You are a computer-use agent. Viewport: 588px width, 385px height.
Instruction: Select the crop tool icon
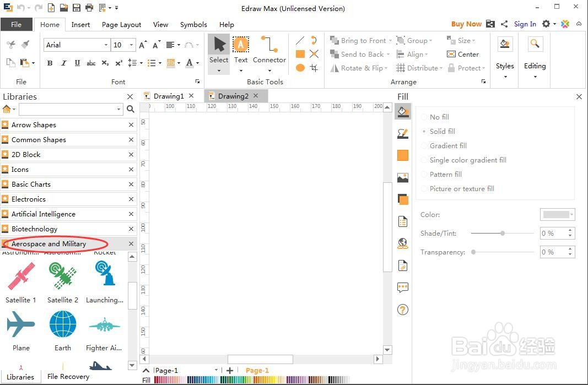point(314,68)
